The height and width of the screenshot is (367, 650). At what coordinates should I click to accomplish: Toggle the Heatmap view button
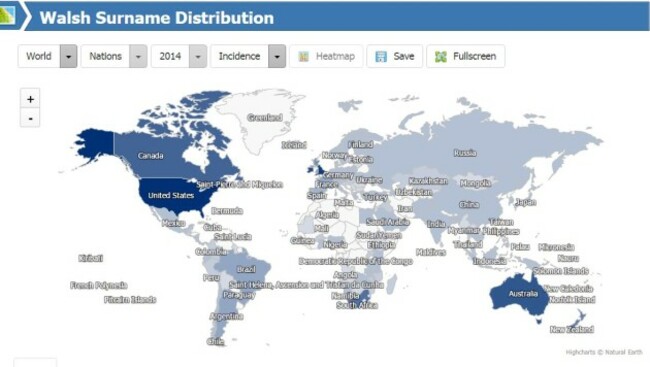tap(326, 56)
